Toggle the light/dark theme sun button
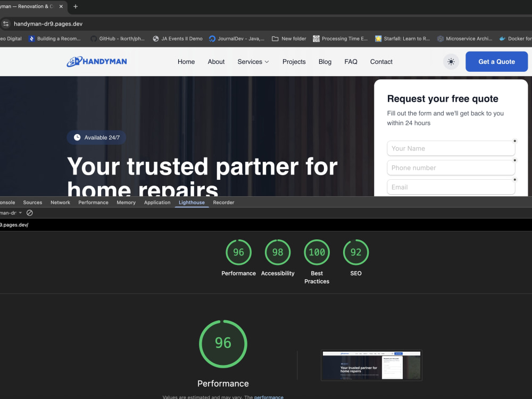 (451, 62)
